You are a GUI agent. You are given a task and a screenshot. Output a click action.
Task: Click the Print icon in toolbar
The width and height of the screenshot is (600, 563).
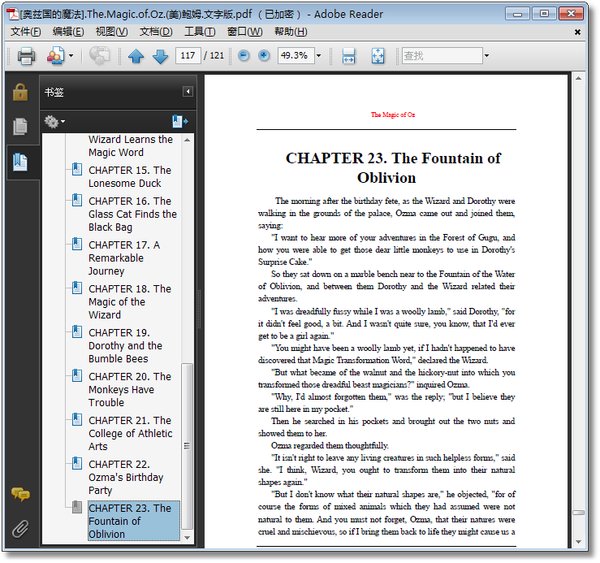pyautogui.click(x=26, y=56)
